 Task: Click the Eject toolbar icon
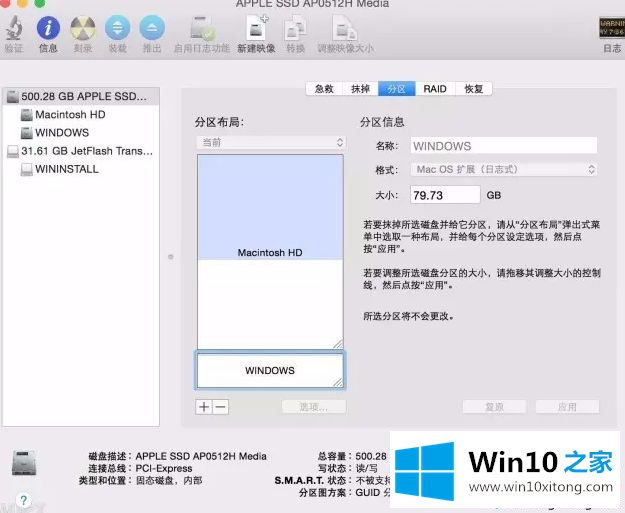[x=152, y=28]
